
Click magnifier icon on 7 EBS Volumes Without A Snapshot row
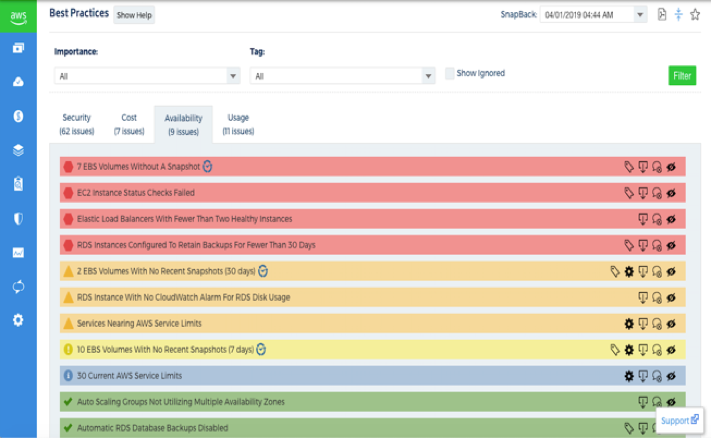point(657,167)
